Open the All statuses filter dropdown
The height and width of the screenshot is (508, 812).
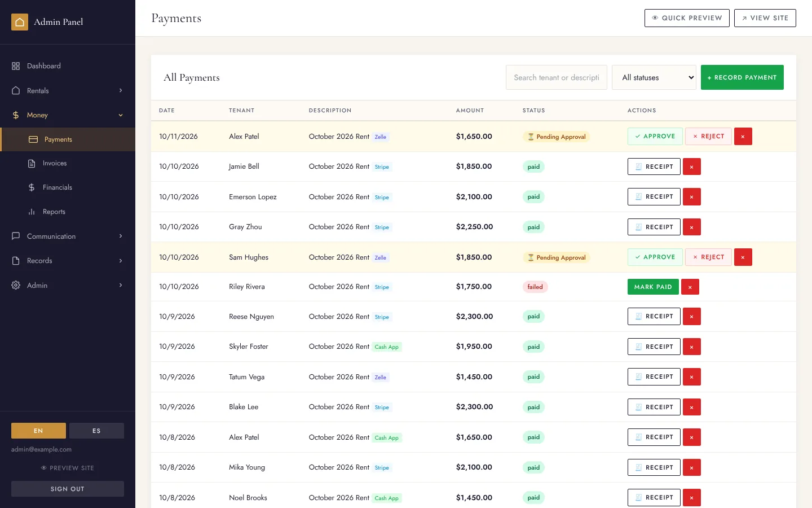654,77
